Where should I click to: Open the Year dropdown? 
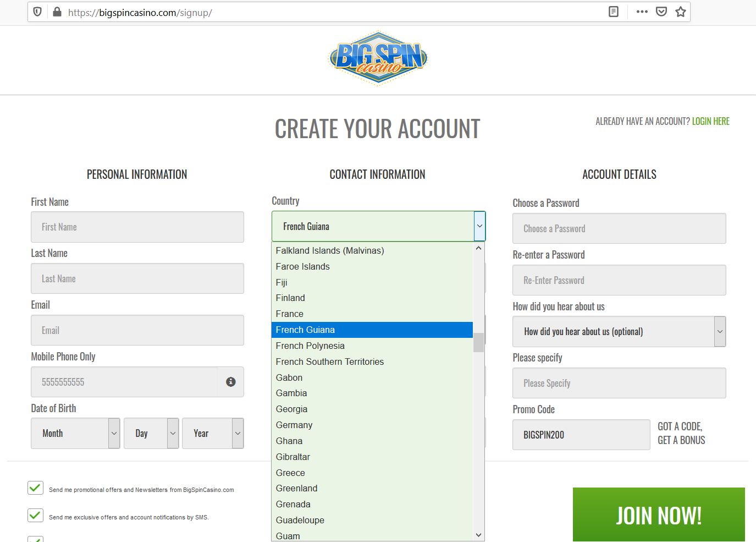coord(213,434)
